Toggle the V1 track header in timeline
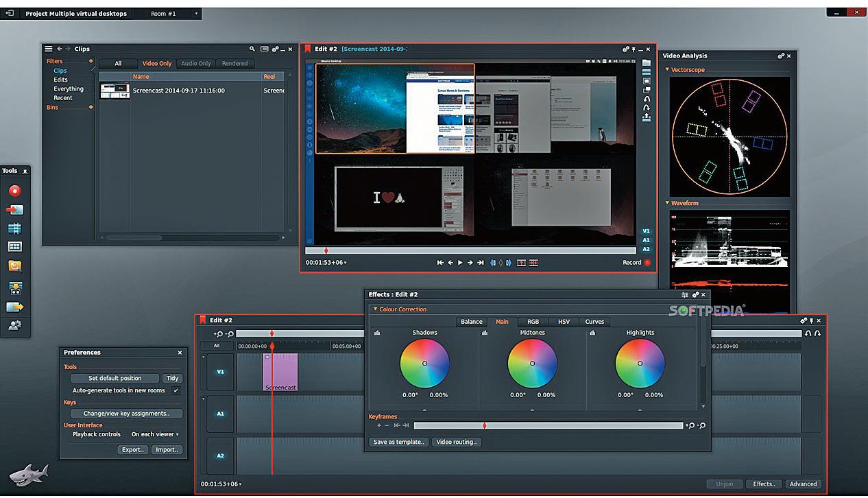Screen dimensions: 868x498 tap(220, 372)
